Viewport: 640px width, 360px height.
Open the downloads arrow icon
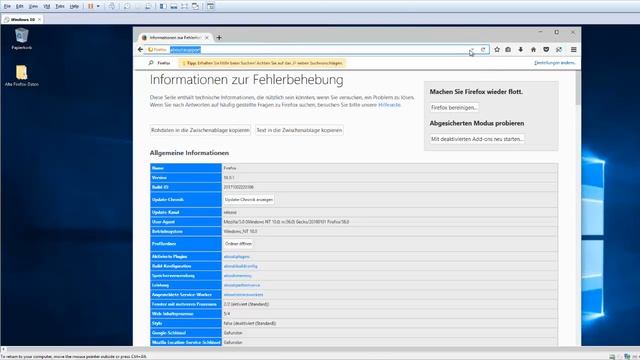520,49
